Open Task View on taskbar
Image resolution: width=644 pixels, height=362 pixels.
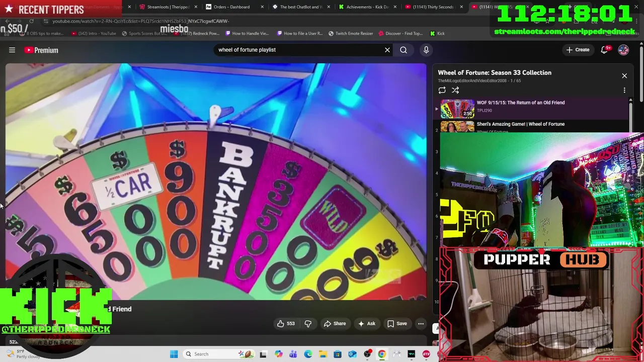(x=263, y=354)
